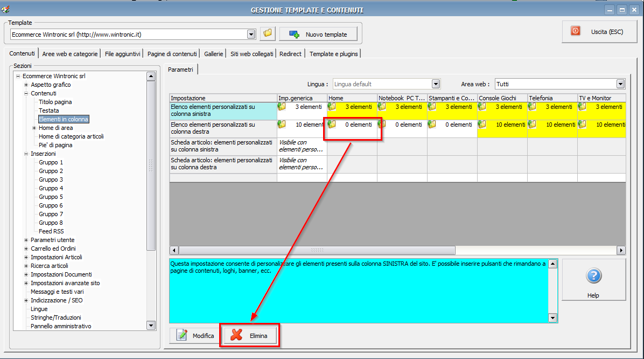644x359 pixels.
Task: Select Lingue in the tree
Action: [x=39, y=309]
